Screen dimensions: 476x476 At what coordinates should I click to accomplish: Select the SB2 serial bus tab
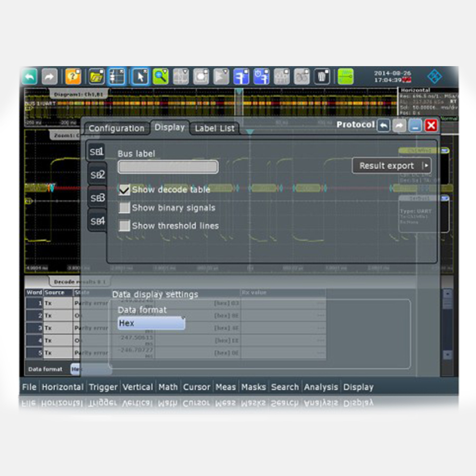(97, 175)
